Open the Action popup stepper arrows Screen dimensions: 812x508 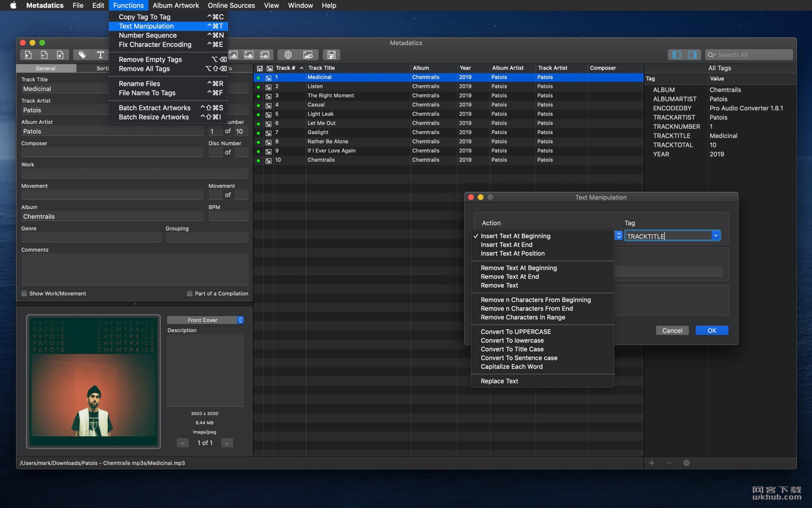coord(618,236)
